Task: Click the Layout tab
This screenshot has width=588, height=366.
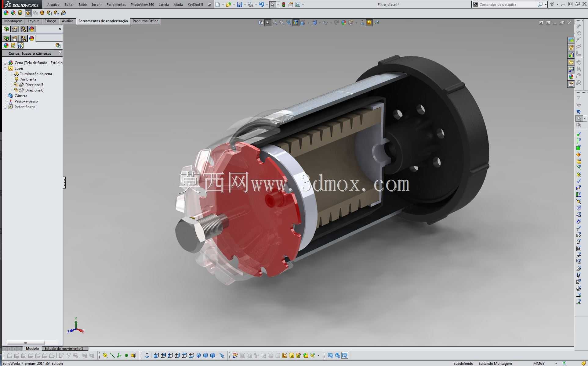Action: [33, 21]
